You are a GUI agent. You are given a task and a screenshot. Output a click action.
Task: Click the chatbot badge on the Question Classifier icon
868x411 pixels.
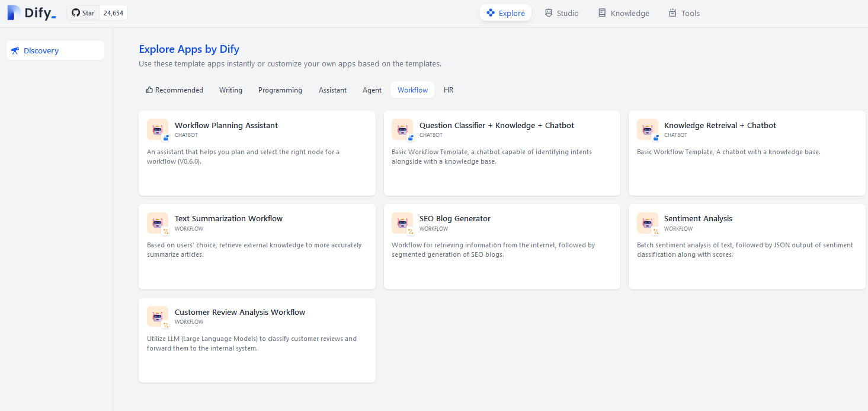pos(411,138)
